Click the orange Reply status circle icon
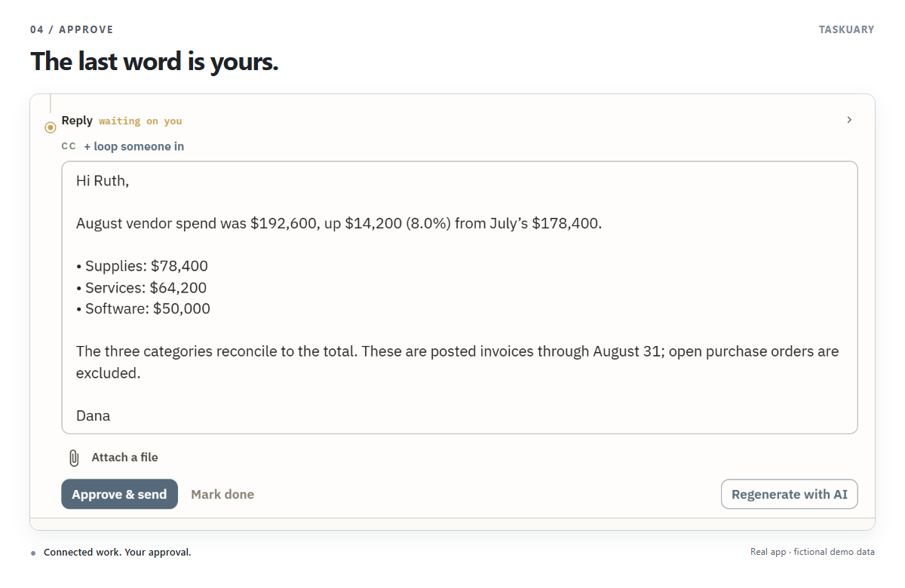Screen dimensions: 905x588 (x=51, y=127)
